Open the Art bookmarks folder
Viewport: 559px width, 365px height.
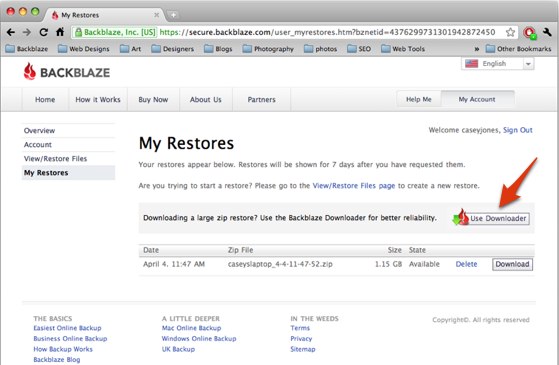130,49
